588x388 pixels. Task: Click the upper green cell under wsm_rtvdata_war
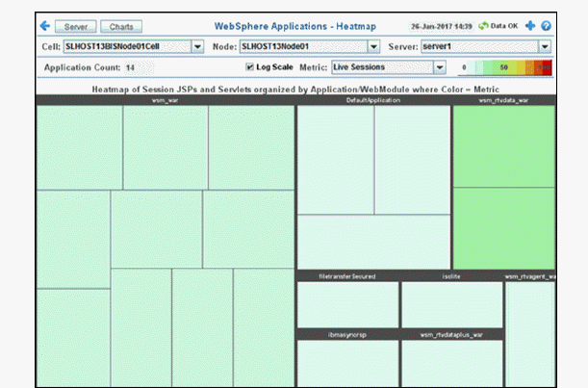tap(504, 146)
